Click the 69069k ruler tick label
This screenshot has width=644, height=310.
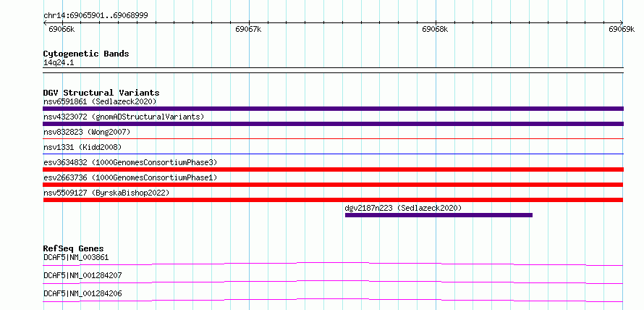tap(622, 29)
